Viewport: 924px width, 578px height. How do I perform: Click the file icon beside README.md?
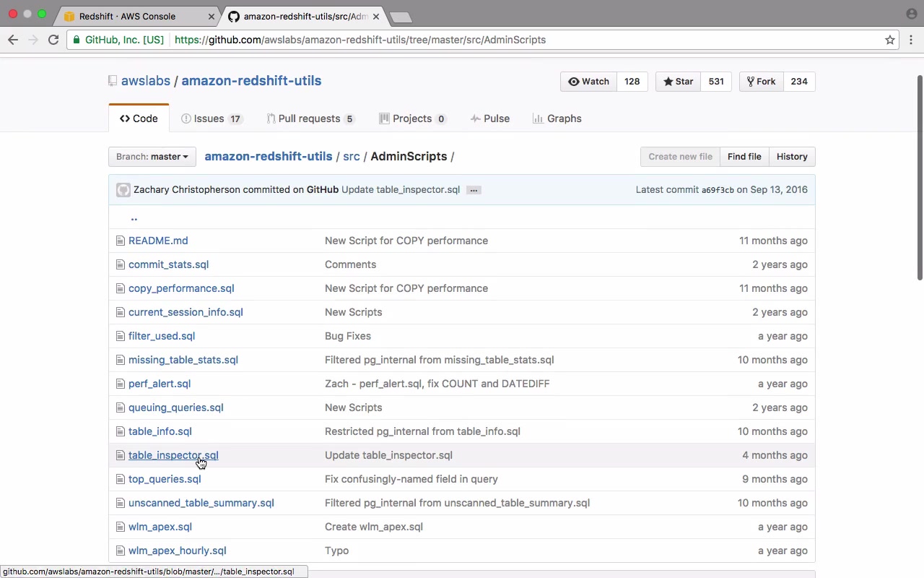pos(121,241)
